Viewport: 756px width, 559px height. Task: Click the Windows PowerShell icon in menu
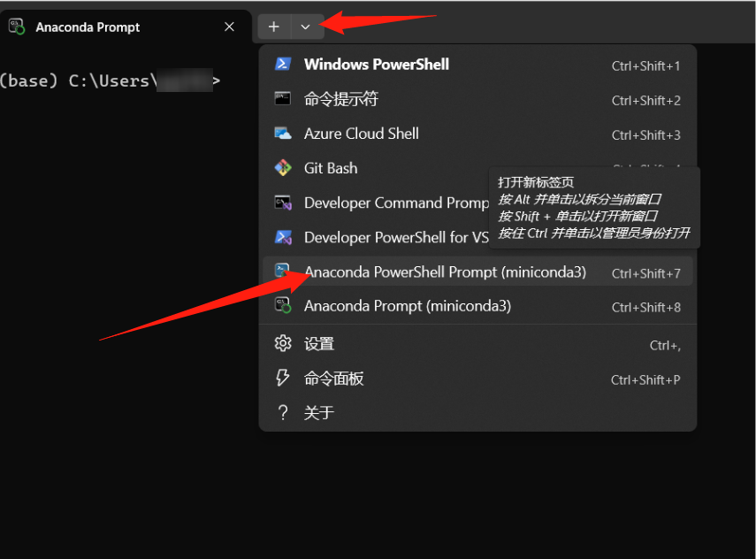(283, 64)
